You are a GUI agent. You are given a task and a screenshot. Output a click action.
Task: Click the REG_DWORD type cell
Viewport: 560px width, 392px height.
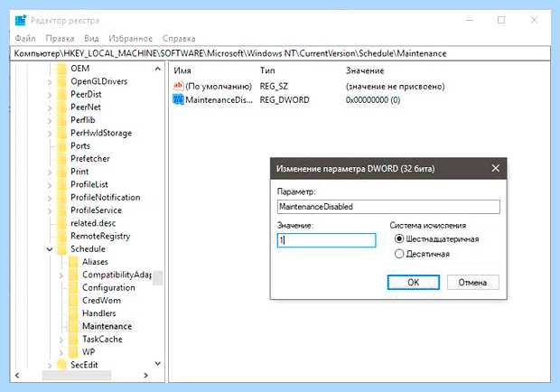tap(285, 100)
